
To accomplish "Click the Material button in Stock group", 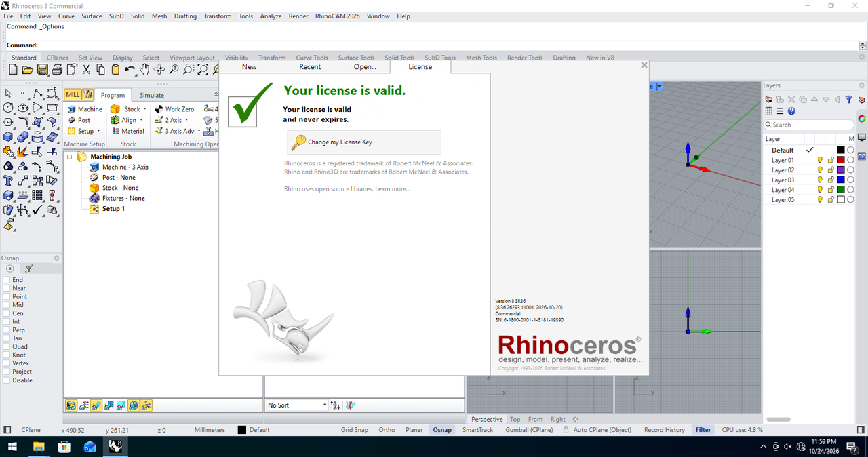I will click(x=128, y=131).
